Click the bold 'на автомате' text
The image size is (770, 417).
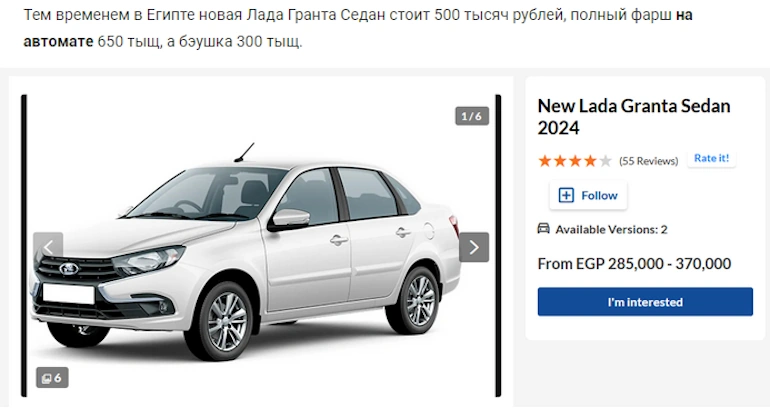358,28
